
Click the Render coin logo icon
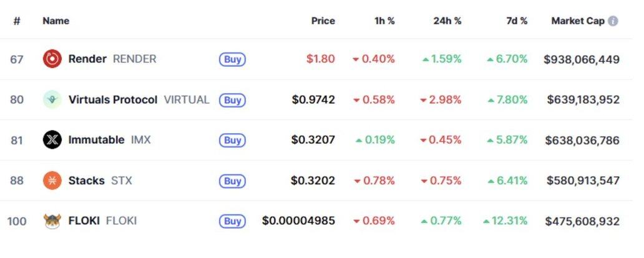click(52, 59)
